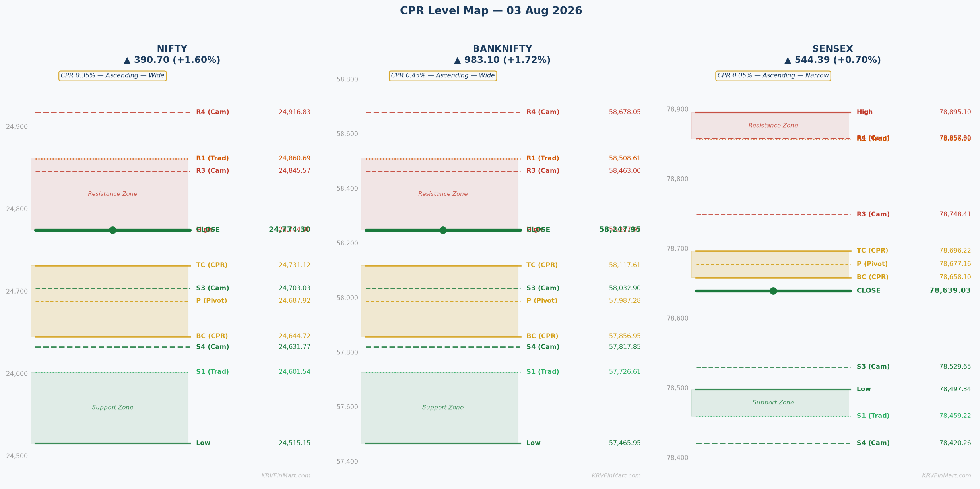Click SENSEX S4 (Cam) value 78,420.26

(x=955, y=443)
